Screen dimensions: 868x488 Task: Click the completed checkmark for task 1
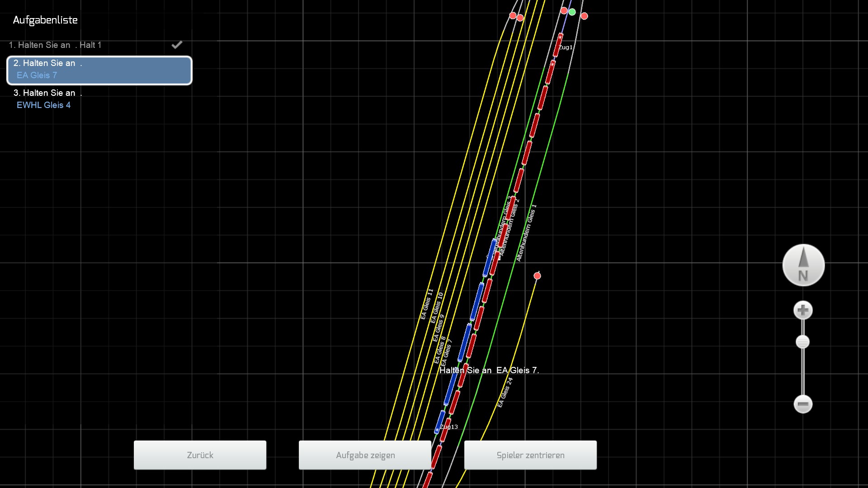[177, 45]
